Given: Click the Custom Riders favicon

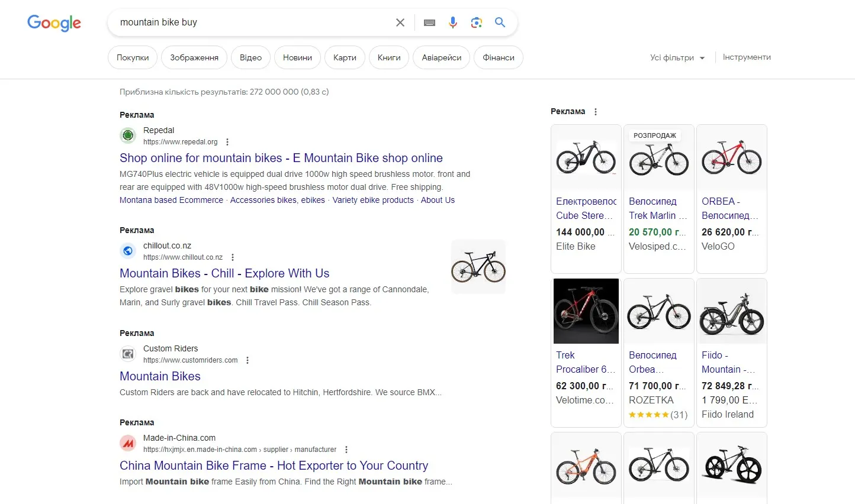Looking at the screenshot, I should (x=128, y=354).
